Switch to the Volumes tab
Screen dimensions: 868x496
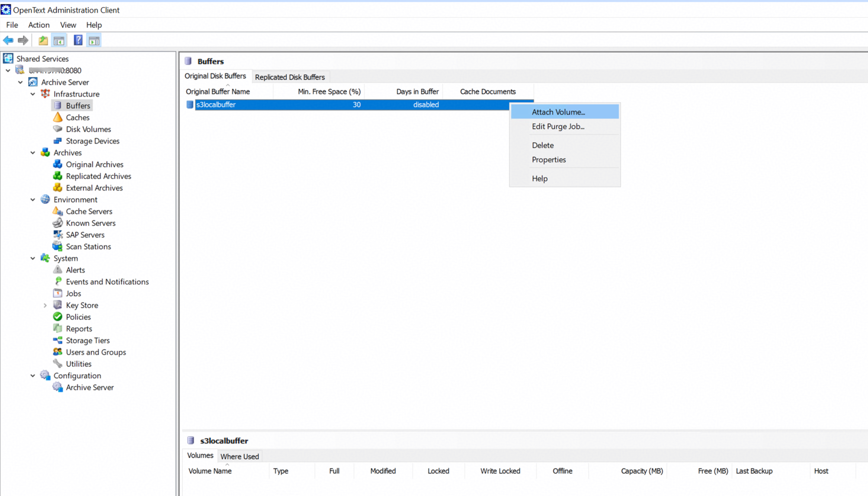tap(200, 455)
